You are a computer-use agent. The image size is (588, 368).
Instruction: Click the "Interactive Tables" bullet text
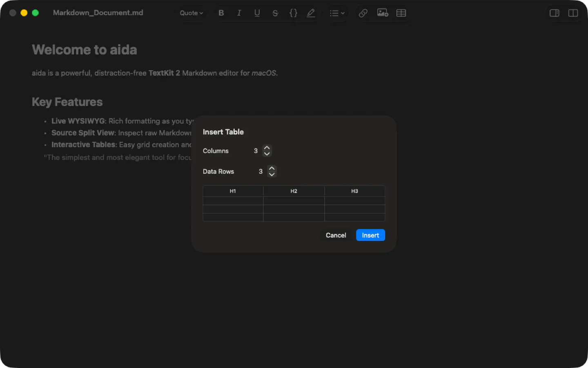click(83, 145)
